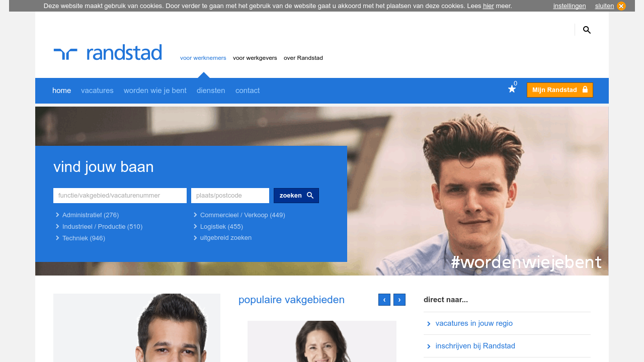Screen dimensions: 644x362
Task: Expand Logistiek (455) via its chevron
Action: (195, 226)
